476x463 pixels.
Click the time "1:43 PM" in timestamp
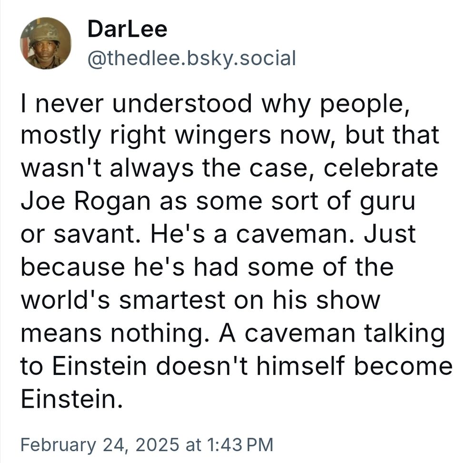(240, 445)
